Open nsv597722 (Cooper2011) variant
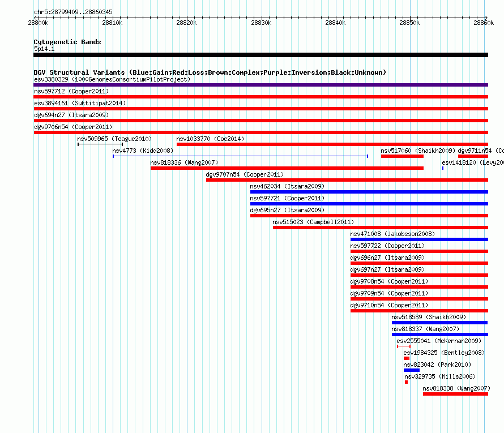504x433 pixels. coord(419,251)
